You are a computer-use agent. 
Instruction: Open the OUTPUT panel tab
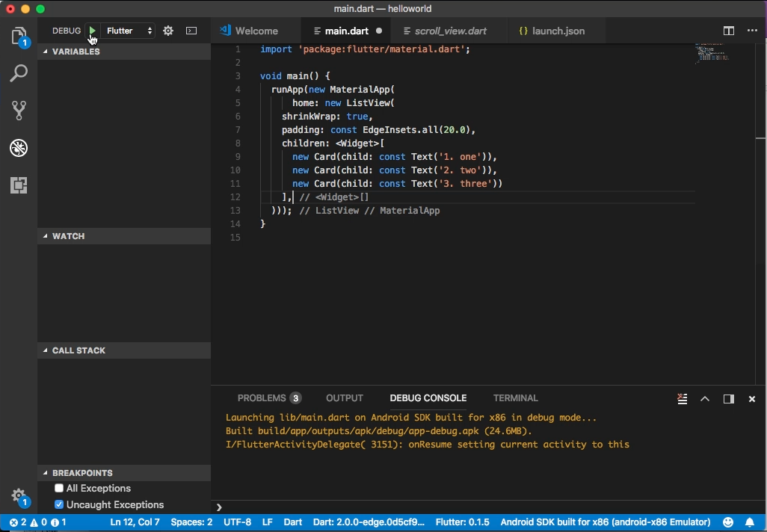[345, 398]
